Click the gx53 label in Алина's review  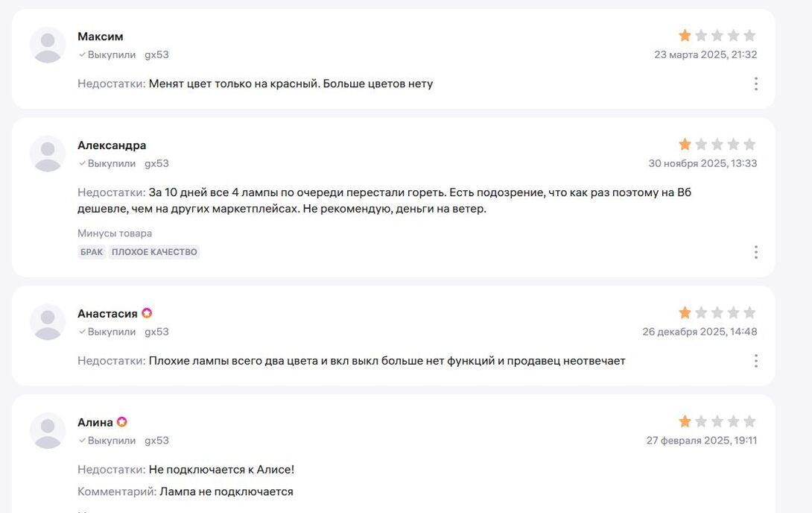(156, 441)
